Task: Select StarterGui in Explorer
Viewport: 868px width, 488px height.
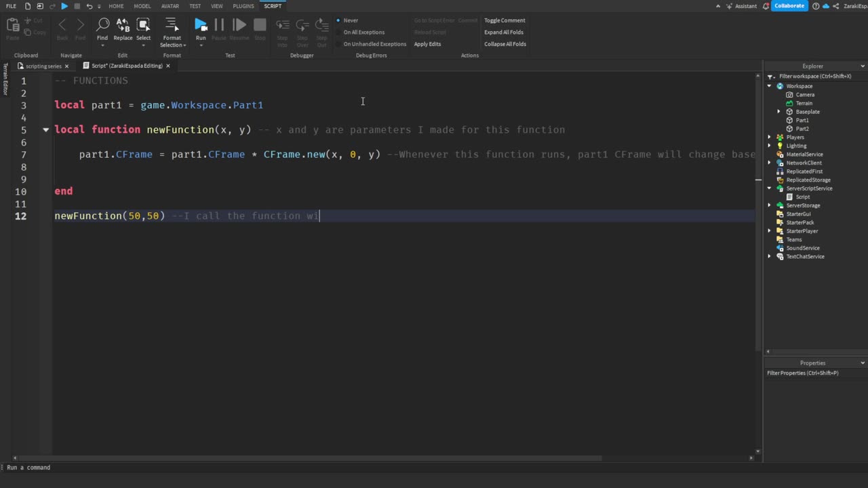Action: click(x=798, y=214)
